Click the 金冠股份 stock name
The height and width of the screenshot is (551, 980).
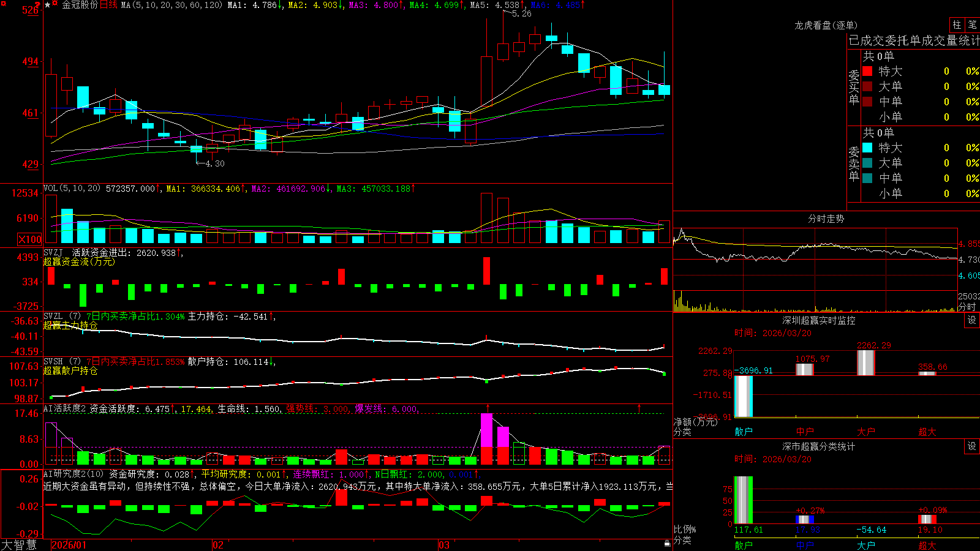click(x=80, y=5)
